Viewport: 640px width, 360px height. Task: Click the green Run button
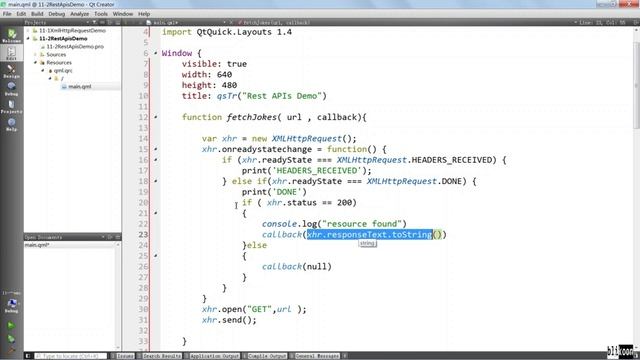(x=11, y=325)
